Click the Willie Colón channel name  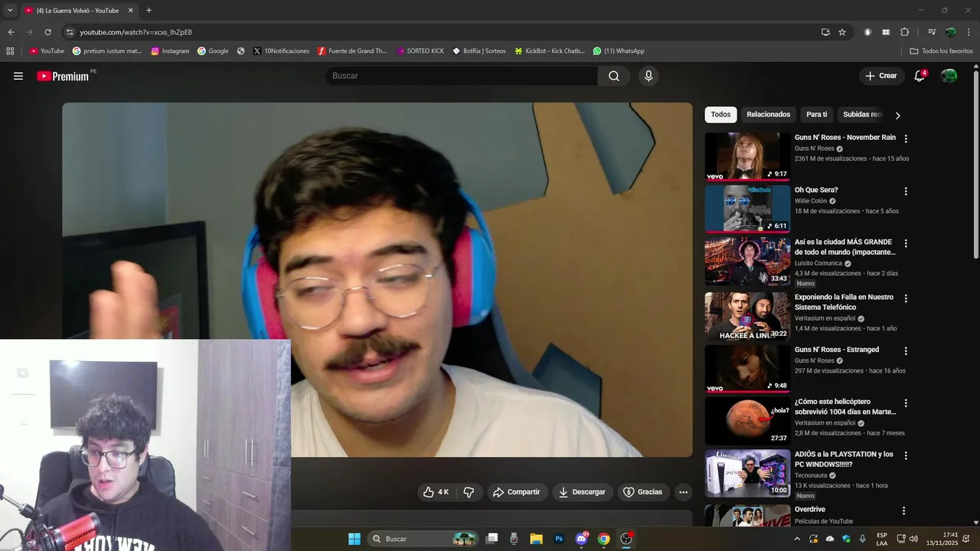click(811, 201)
